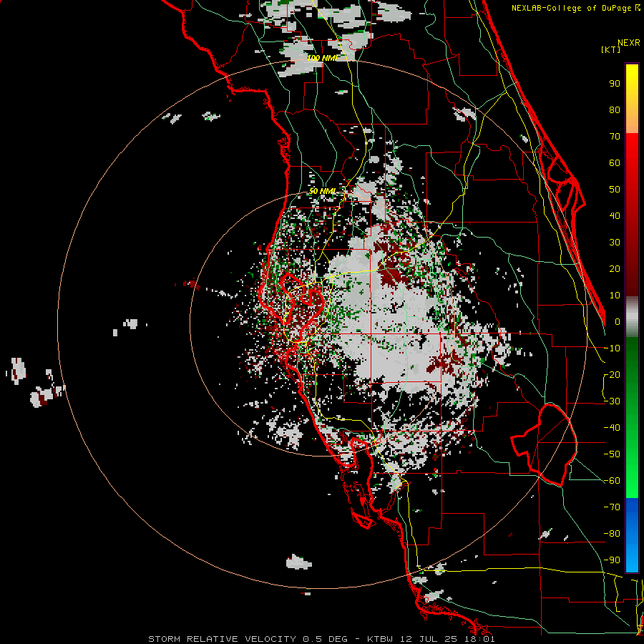The width and height of the screenshot is (644, 644).
Task: Click the 80 value on the velocity scale
Action: pos(615,109)
